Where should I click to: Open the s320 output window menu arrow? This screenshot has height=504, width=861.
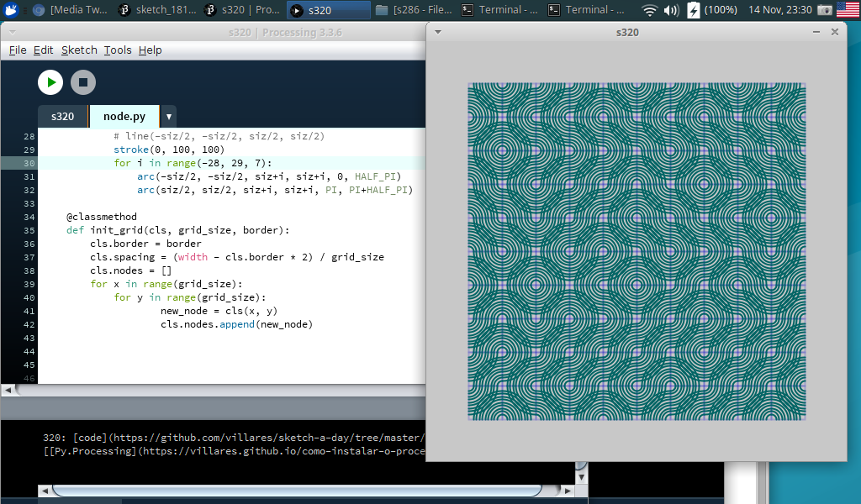click(438, 32)
